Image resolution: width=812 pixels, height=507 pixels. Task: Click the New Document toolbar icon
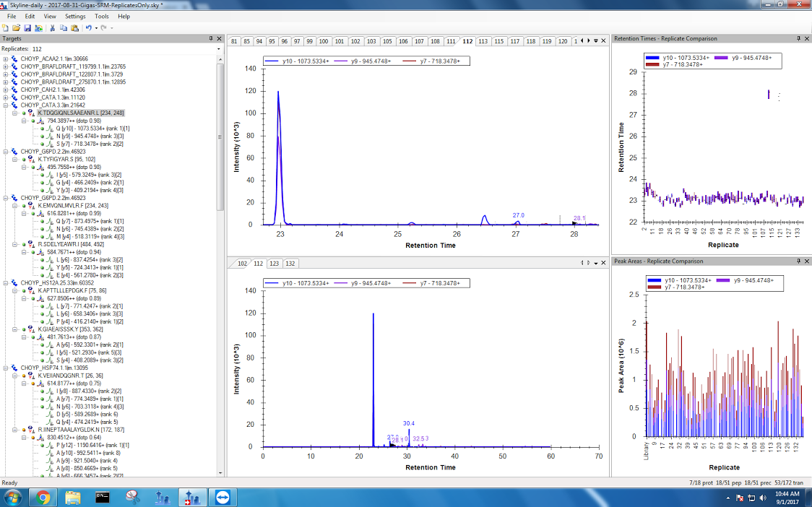[x=6, y=28]
